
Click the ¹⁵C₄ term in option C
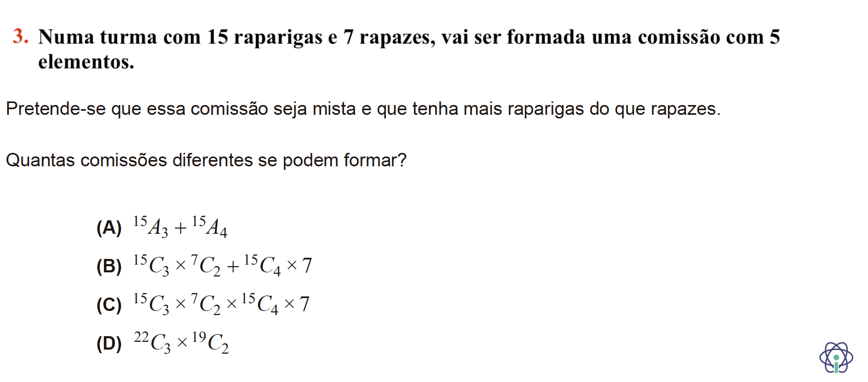pyautogui.click(x=260, y=304)
